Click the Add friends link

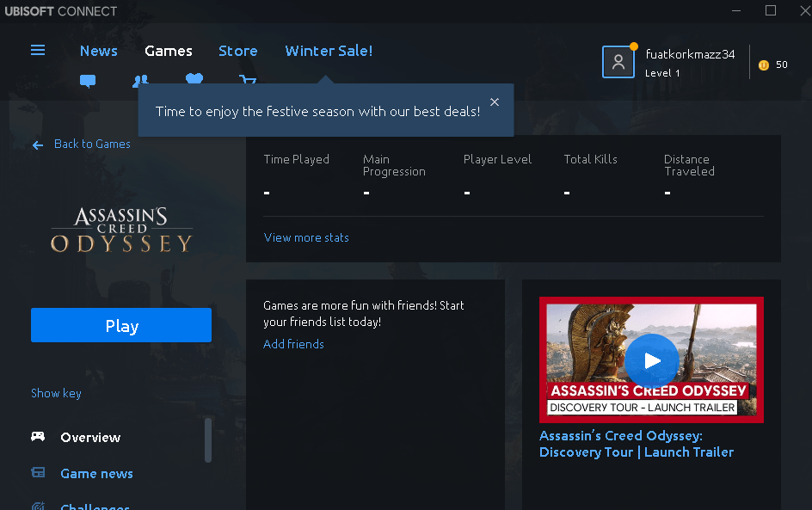click(293, 344)
